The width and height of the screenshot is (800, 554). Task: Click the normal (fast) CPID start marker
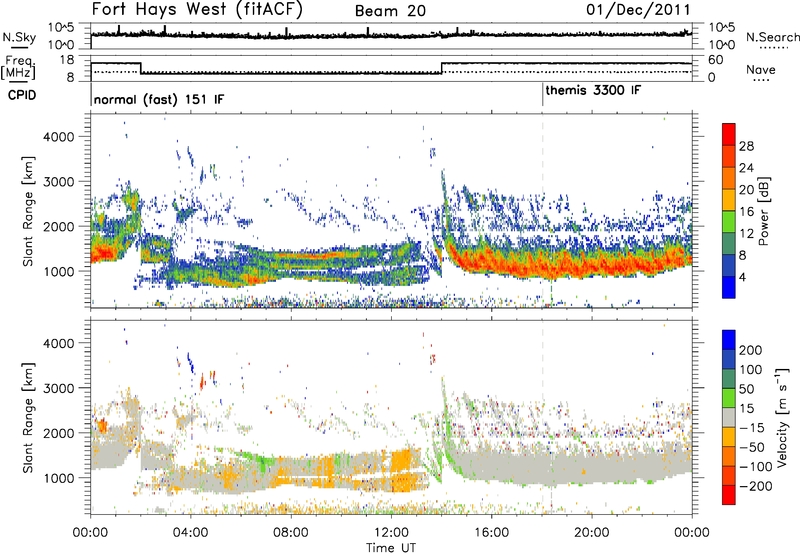click(x=91, y=95)
